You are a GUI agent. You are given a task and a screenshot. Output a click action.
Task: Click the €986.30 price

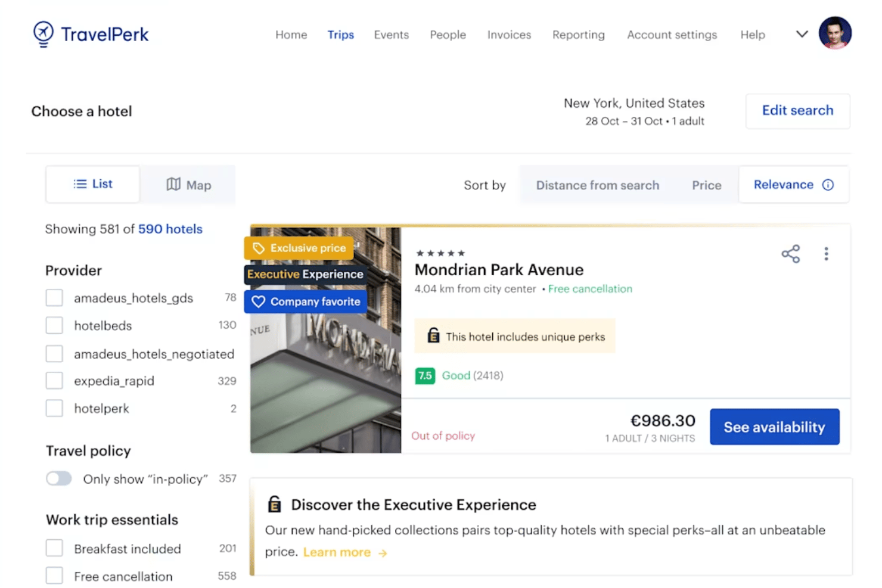pos(663,421)
